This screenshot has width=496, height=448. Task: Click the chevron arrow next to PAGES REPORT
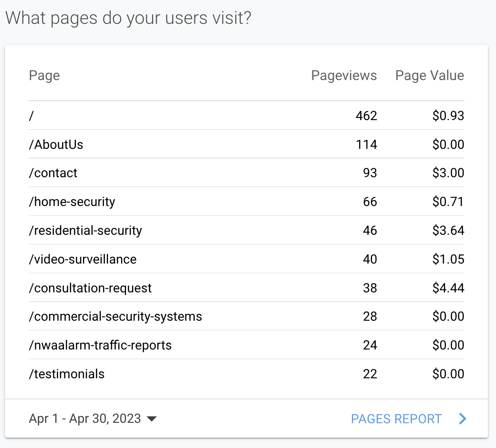point(462,419)
